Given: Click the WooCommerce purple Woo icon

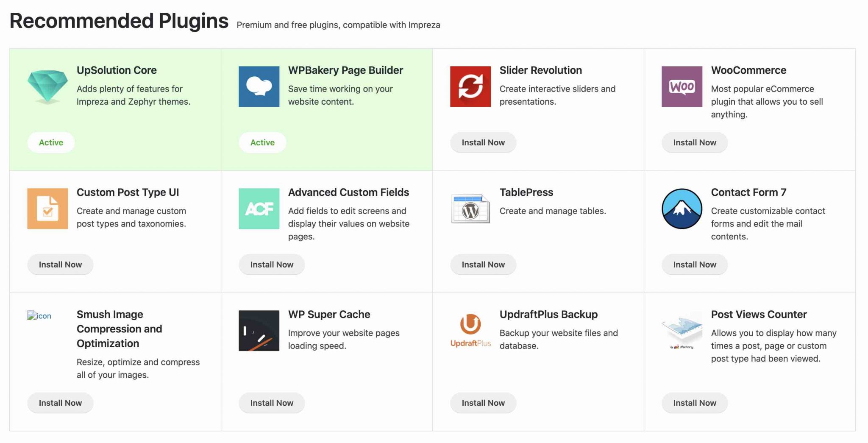Looking at the screenshot, I should click(682, 86).
